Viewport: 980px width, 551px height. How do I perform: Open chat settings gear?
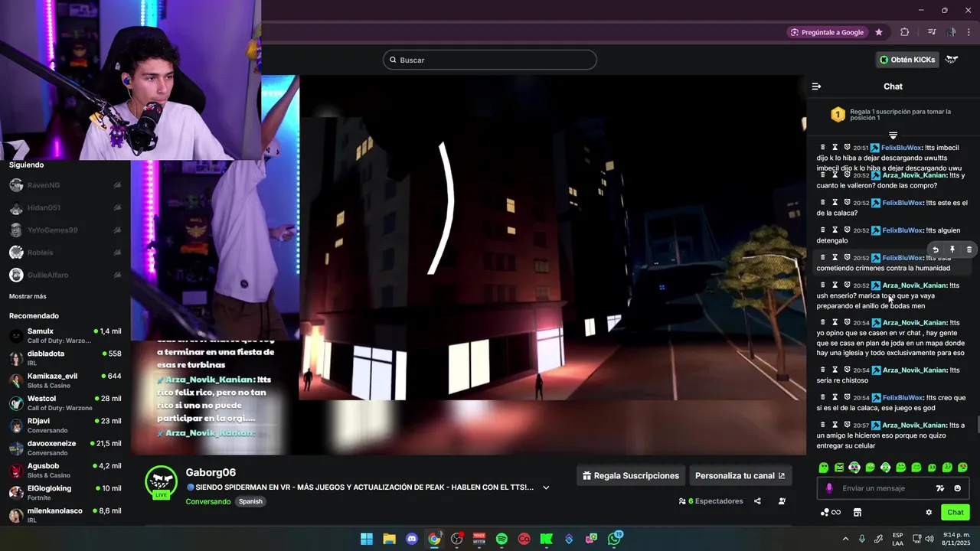tap(929, 512)
